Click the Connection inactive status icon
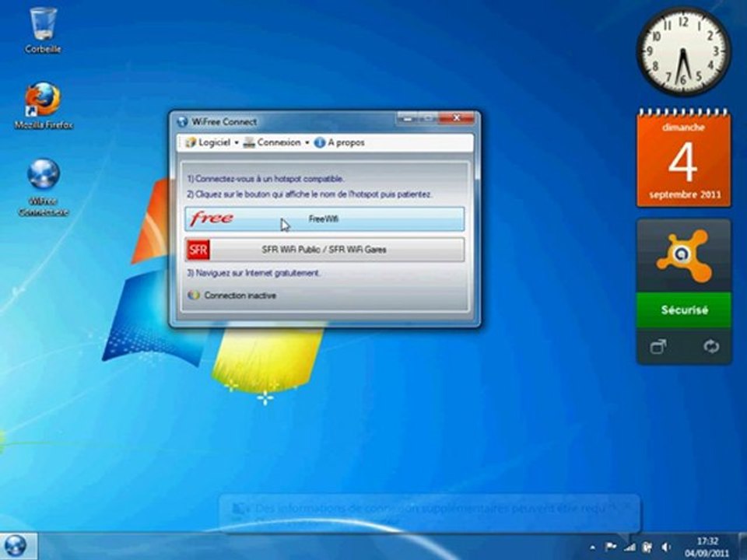 coord(194,296)
